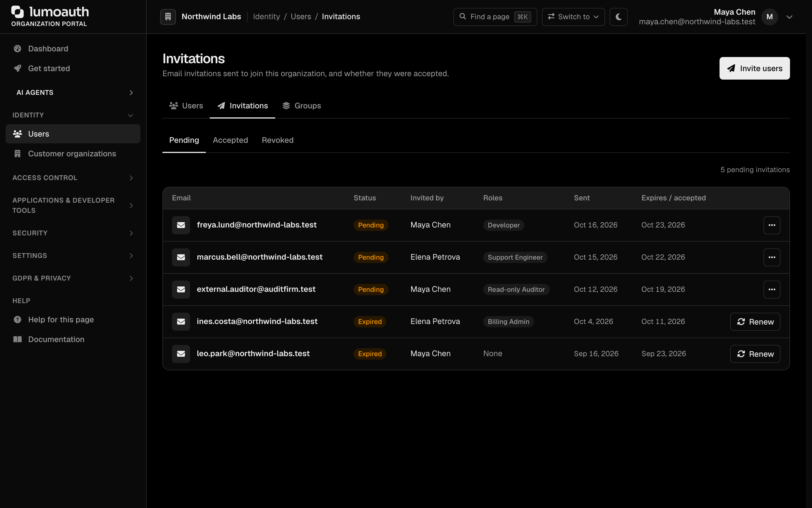Click the Northwind Labs organization name
Image resolution: width=812 pixels, height=508 pixels.
(211, 16)
